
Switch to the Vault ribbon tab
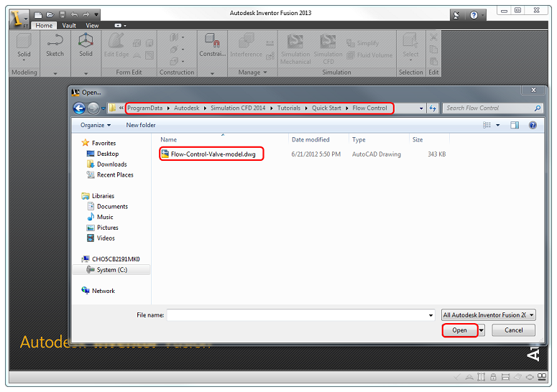pyautogui.click(x=69, y=26)
